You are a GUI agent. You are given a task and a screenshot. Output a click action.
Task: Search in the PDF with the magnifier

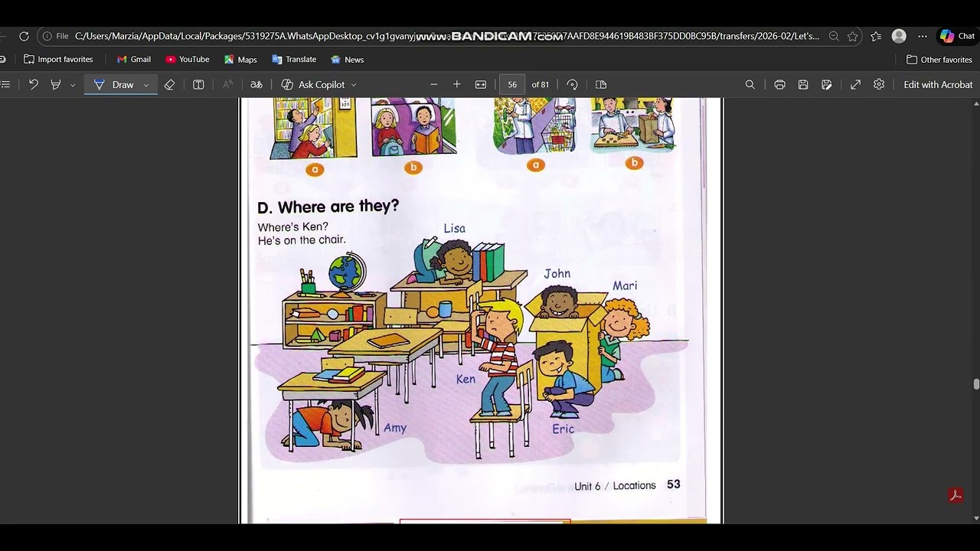750,85
